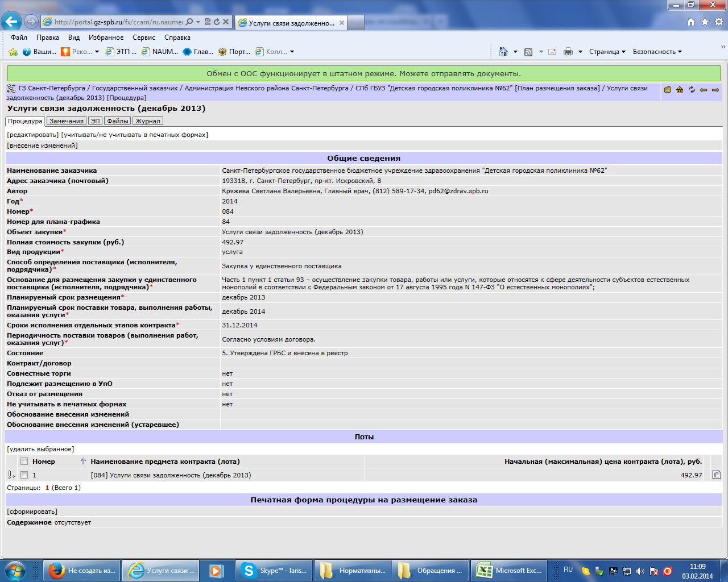Open the Файл menu
Viewport: 728px width, 582px height.
19,38
